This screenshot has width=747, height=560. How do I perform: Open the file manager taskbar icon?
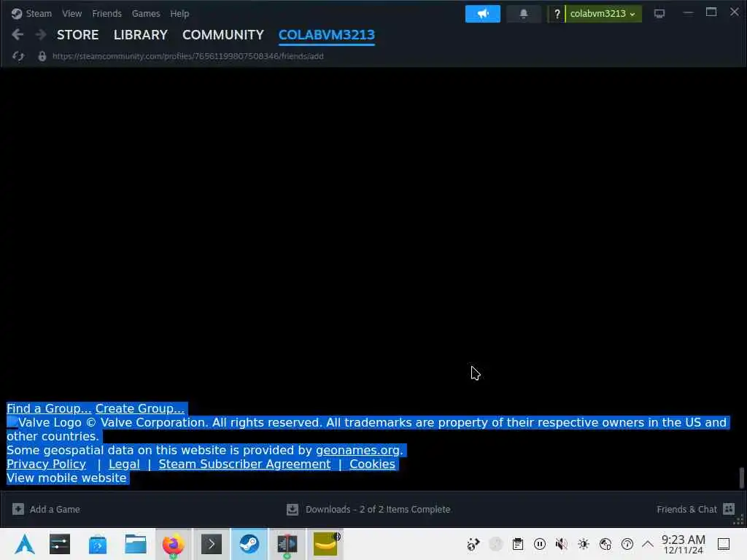pos(136,544)
